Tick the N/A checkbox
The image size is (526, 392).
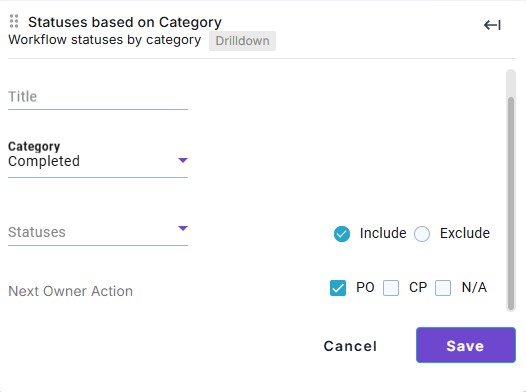tap(443, 288)
